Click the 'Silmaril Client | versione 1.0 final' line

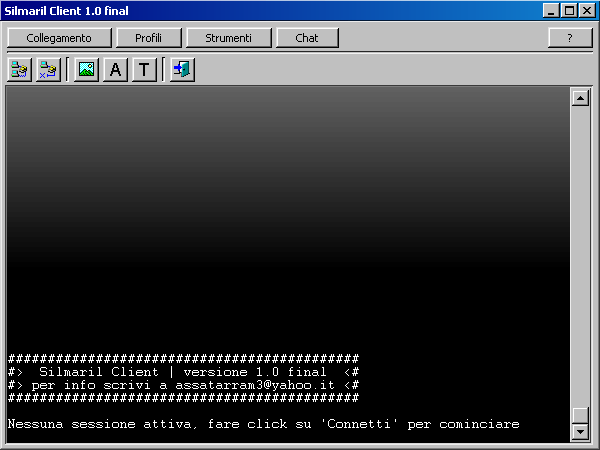tap(183, 372)
